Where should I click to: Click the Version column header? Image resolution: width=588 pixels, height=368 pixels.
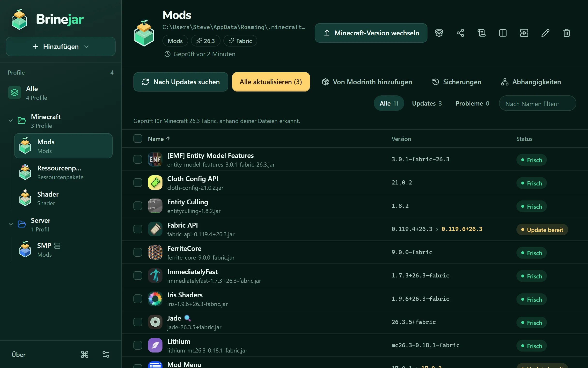(401, 139)
